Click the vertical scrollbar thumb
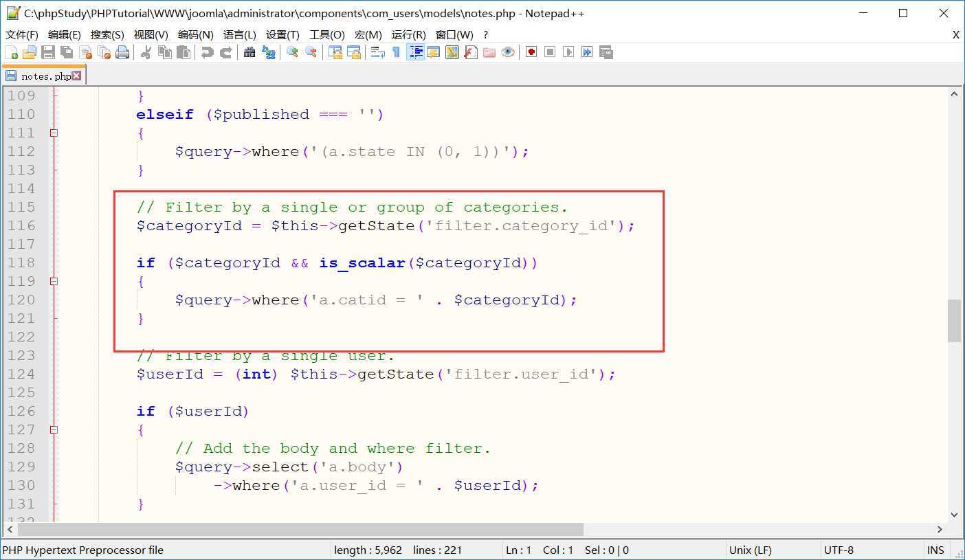The height and width of the screenshot is (560, 965). tap(954, 320)
